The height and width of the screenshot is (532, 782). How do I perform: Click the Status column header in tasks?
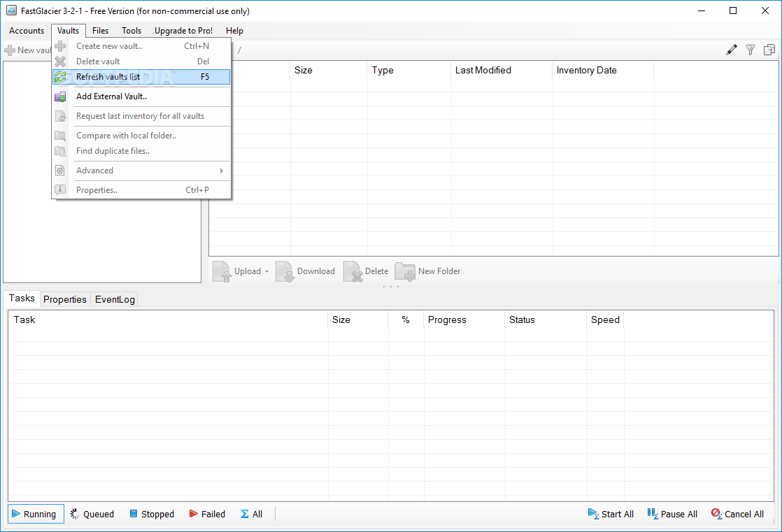click(546, 319)
